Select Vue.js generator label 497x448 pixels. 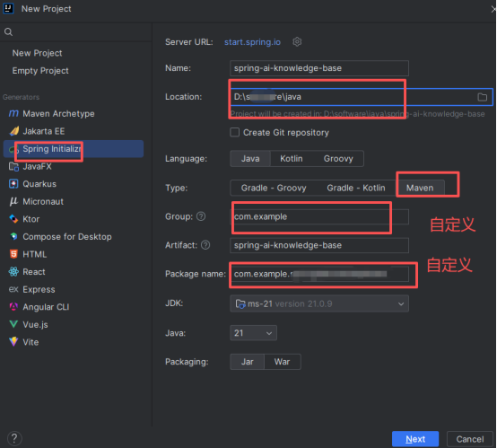pos(36,324)
